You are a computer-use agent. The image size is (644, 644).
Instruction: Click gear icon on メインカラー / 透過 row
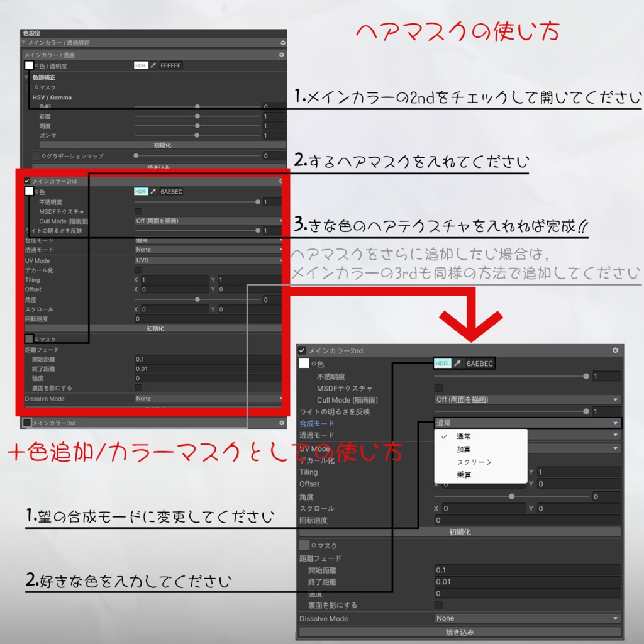point(282,55)
